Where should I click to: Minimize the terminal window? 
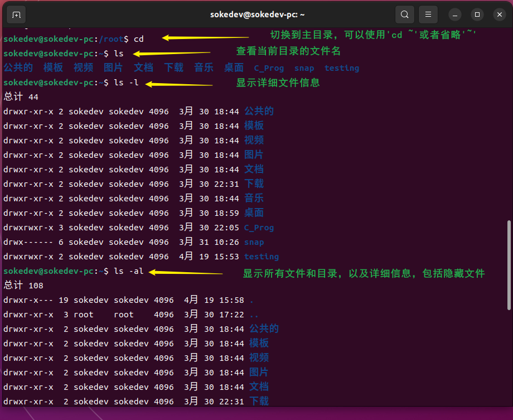click(455, 15)
